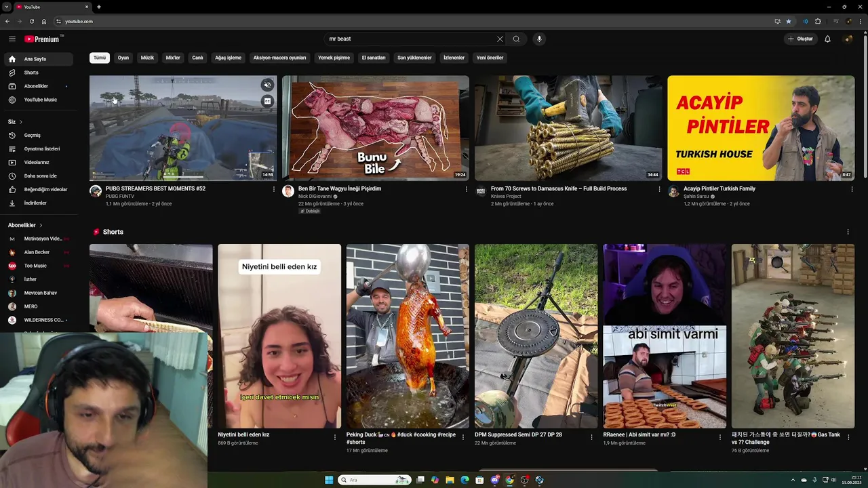Viewport: 868px width, 488px height.
Task: Open options for 'Niyetini belli eden kız' short
Action: (x=334, y=437)
